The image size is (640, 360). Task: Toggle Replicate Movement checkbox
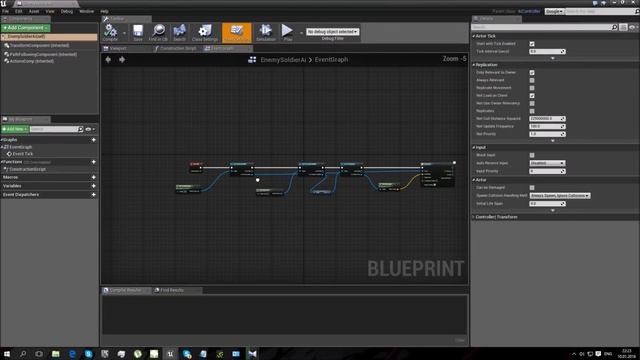[x=532, y=88]
